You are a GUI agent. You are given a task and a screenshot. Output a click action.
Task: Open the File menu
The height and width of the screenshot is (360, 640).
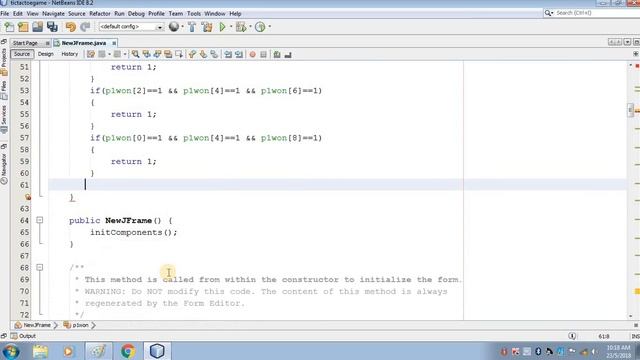point(4,13)
